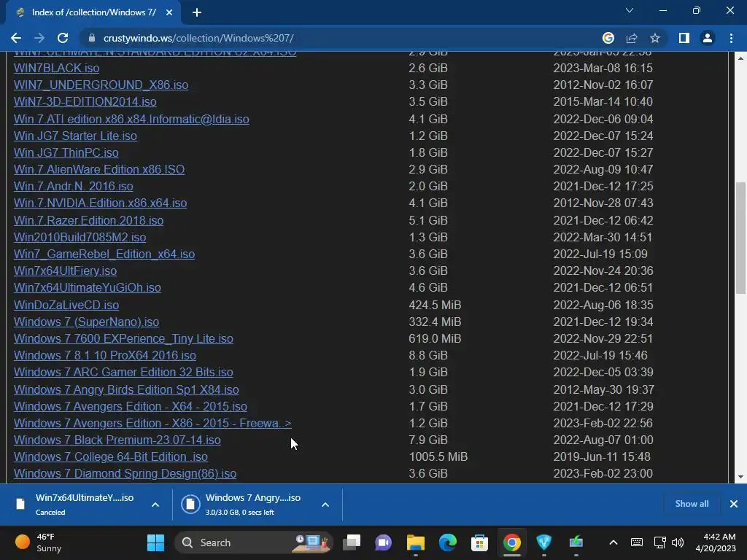Show hidden system tray icons
Viewport: 747px width, 560px height.
tap(614, 542)
